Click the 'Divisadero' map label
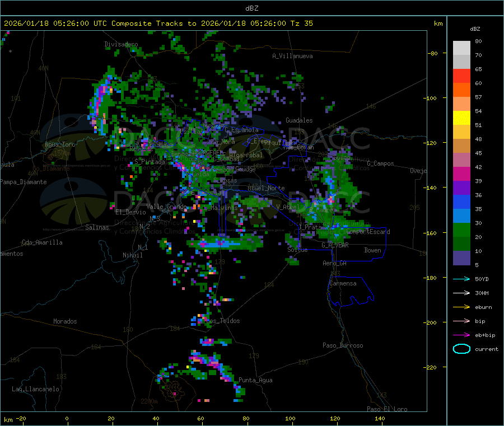The image size is (504, 426). [121, 44]
